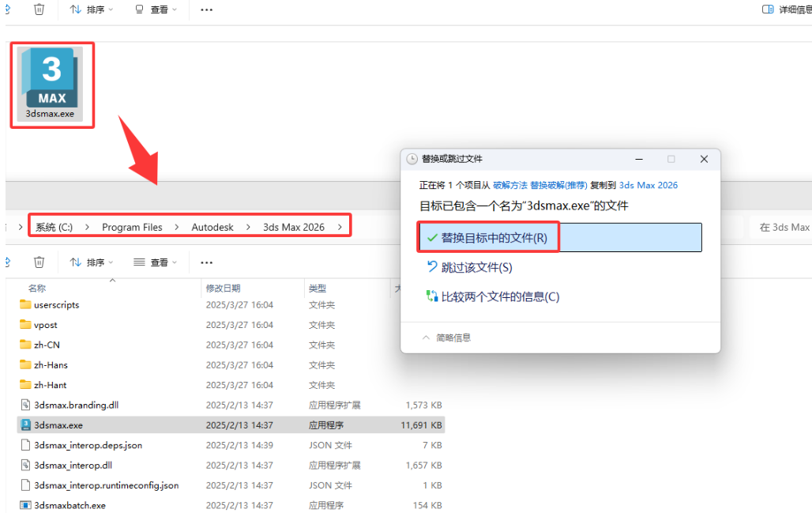The image size is (812, 513).
Task: Navigate to Program Files in the breadcrumb
Action: coord(132,227)
